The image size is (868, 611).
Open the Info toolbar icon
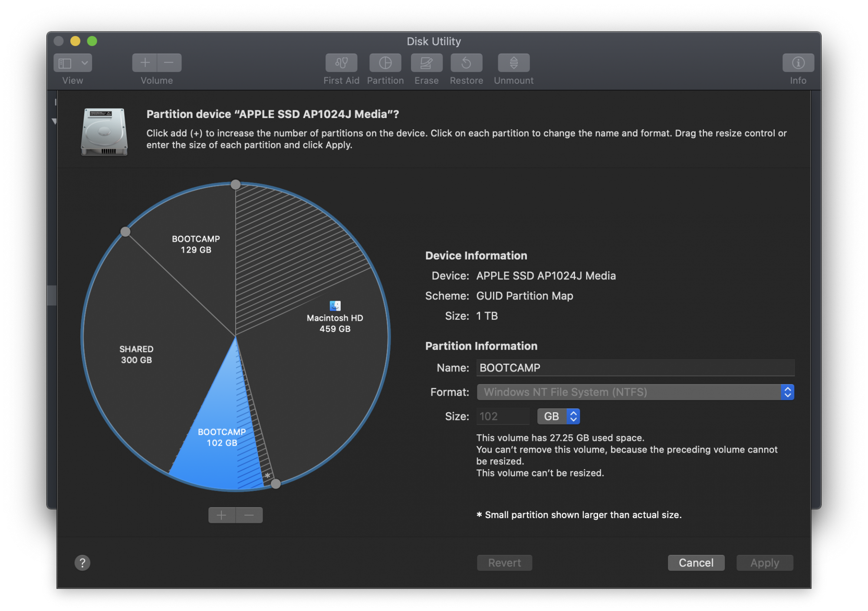pyautogui.click(x=798, y=63)
